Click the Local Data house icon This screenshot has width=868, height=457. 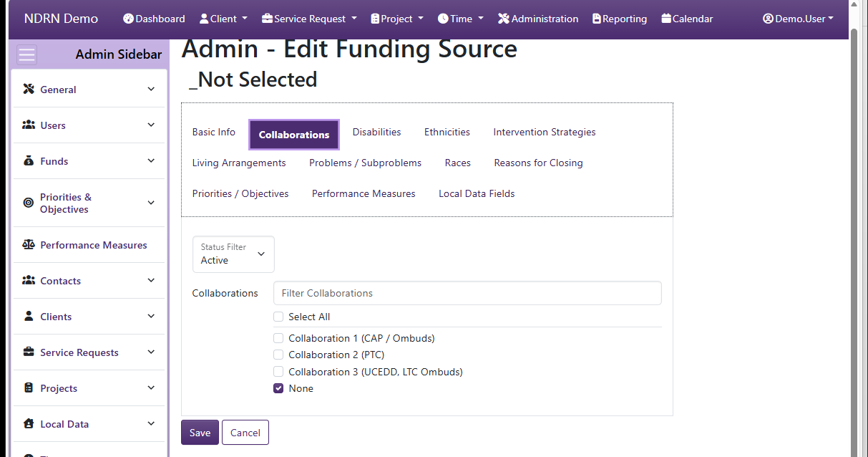tap(29, 424)
